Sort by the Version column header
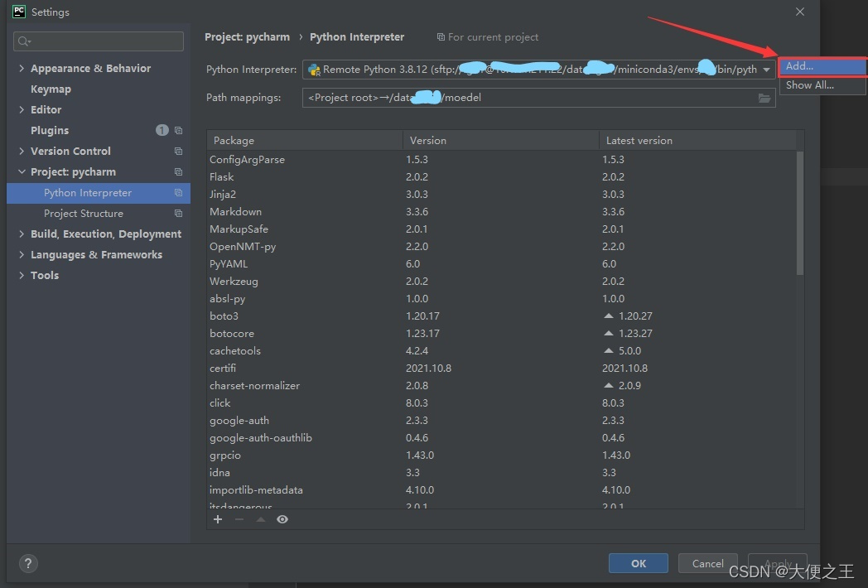 501,141
